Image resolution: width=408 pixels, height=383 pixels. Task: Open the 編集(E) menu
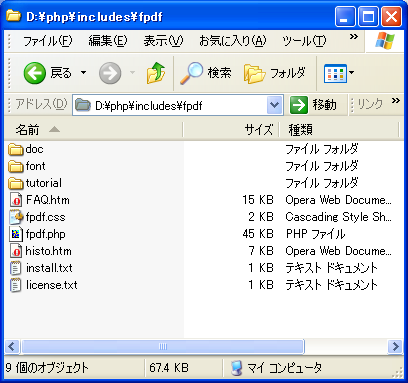click(108, 41)
